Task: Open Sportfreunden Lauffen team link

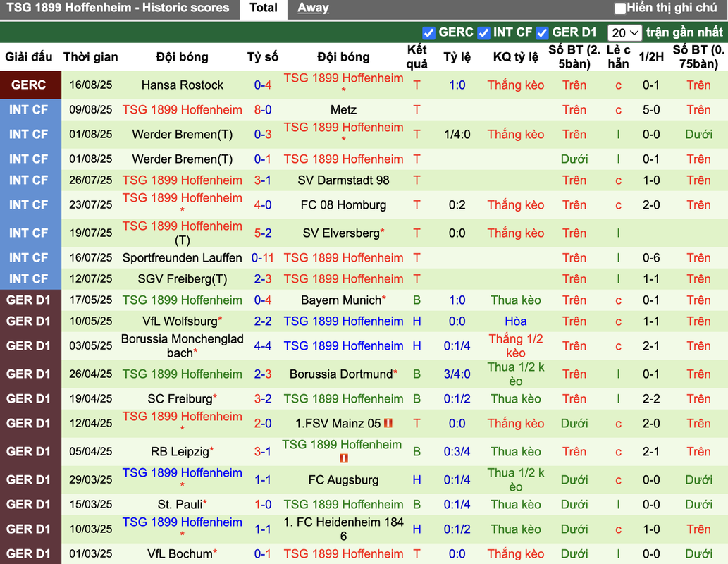Action: [x=183, y=258]
